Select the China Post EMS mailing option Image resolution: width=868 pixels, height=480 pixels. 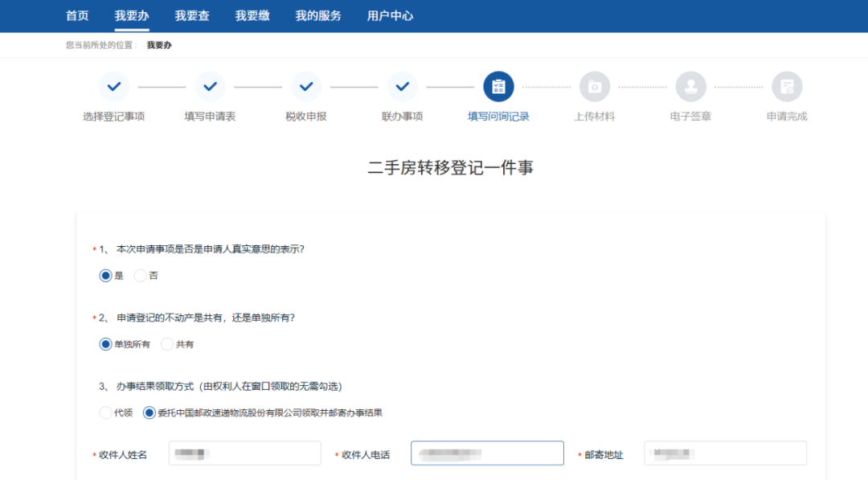(x=149, y=413)
